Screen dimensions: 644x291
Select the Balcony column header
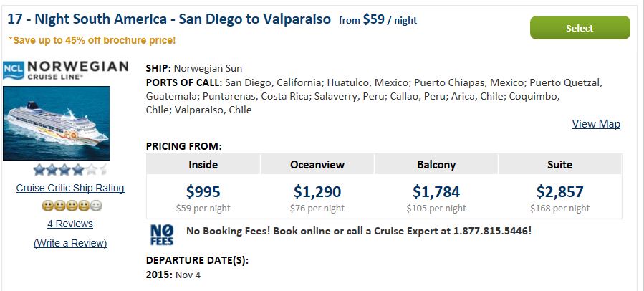pos(436,164)
